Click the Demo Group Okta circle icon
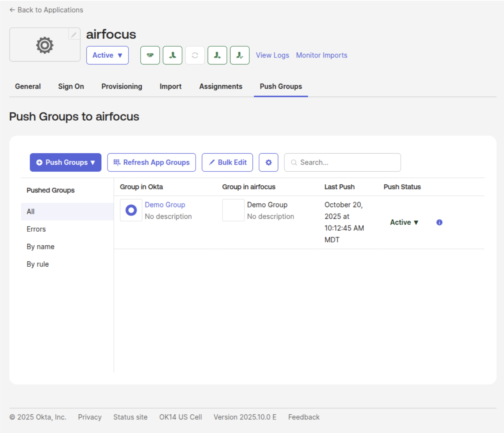 pyautogui.click(x=131, y=210)
